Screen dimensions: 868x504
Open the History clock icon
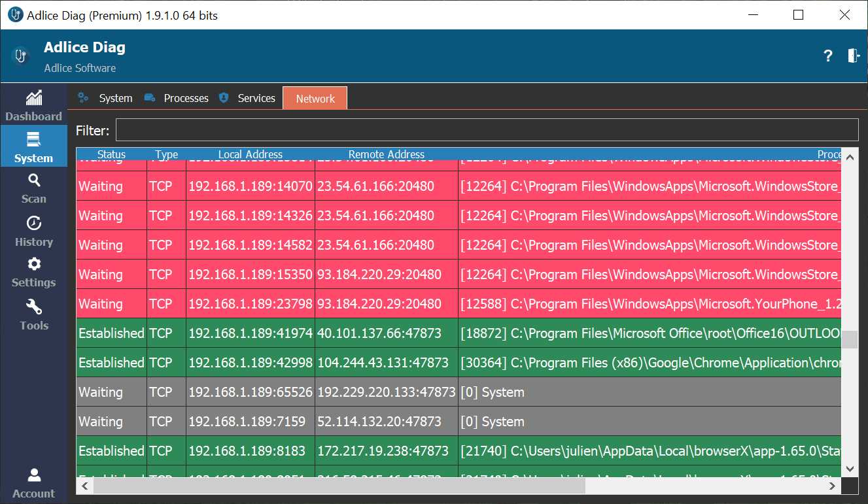tap(34, 224)
